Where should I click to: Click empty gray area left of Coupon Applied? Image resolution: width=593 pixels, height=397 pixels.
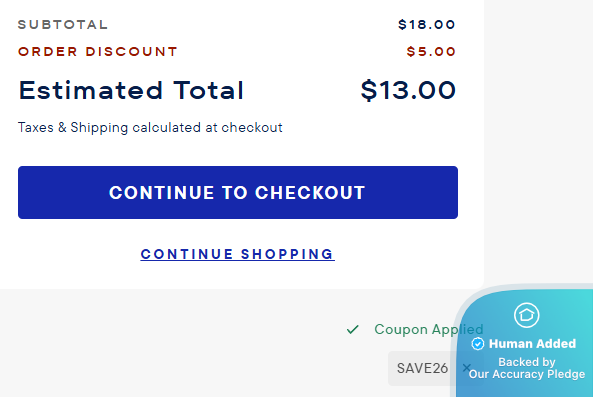[170, 342]
